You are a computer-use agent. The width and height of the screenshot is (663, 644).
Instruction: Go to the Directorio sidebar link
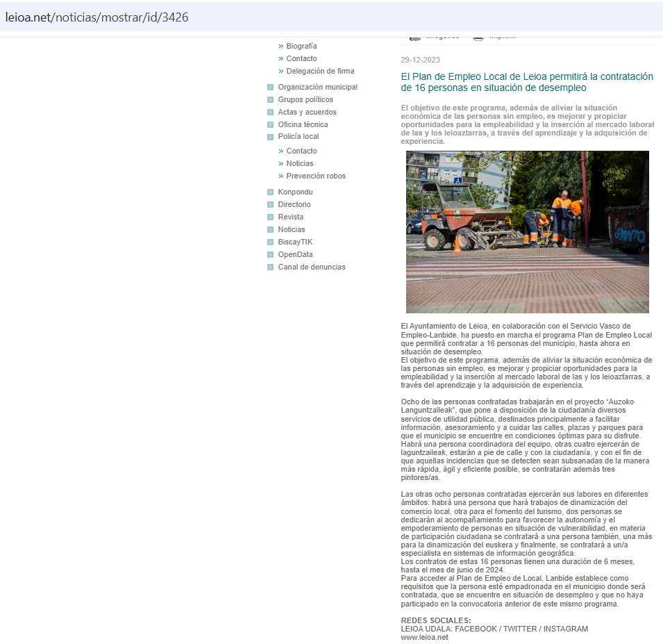(294, 205)
